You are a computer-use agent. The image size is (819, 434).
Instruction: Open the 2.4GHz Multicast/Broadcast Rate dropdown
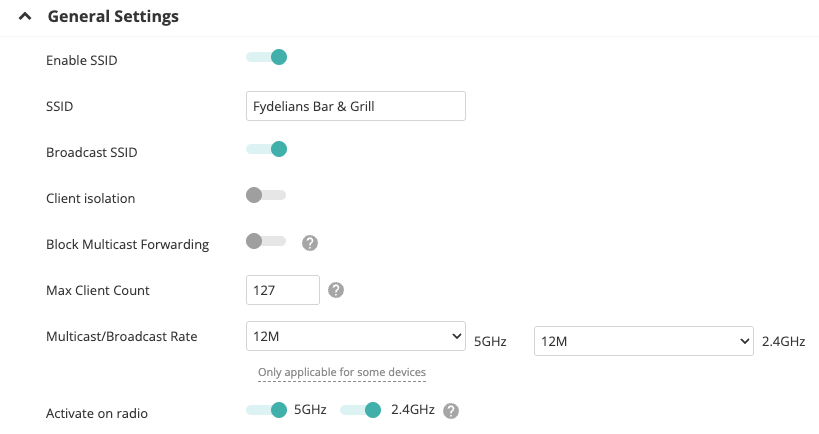pos(643,341)
